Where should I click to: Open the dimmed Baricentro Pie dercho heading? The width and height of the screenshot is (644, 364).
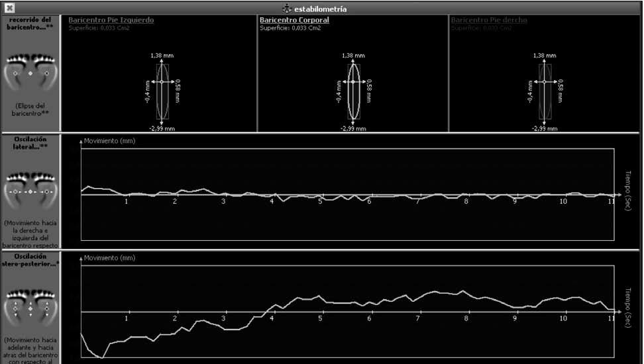click(x=489, y=21)
